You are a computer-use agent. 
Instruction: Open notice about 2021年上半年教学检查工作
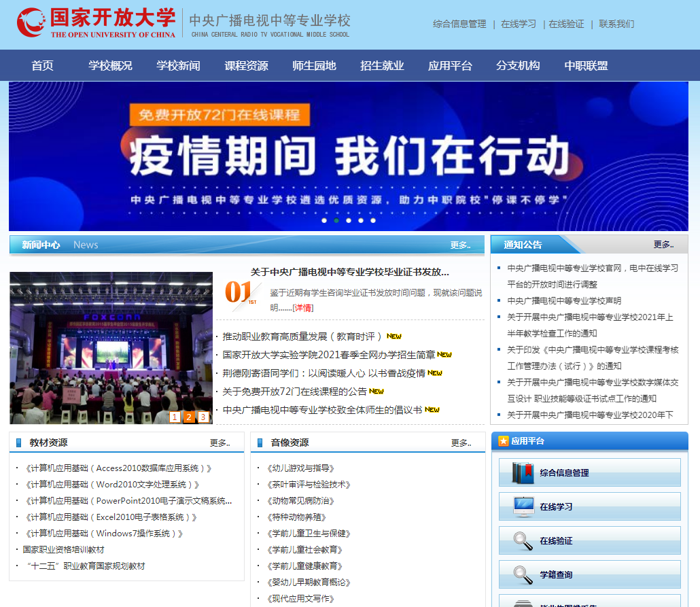click(590, 325)
